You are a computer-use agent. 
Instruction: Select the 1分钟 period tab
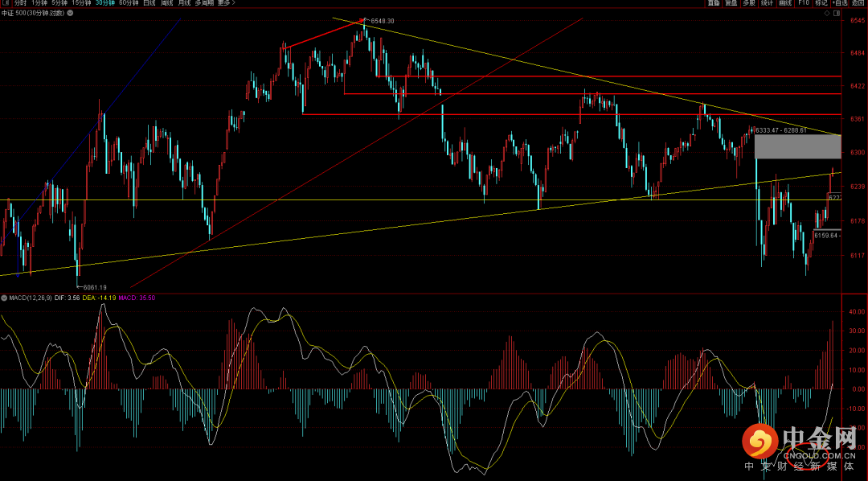click(40, 2)
